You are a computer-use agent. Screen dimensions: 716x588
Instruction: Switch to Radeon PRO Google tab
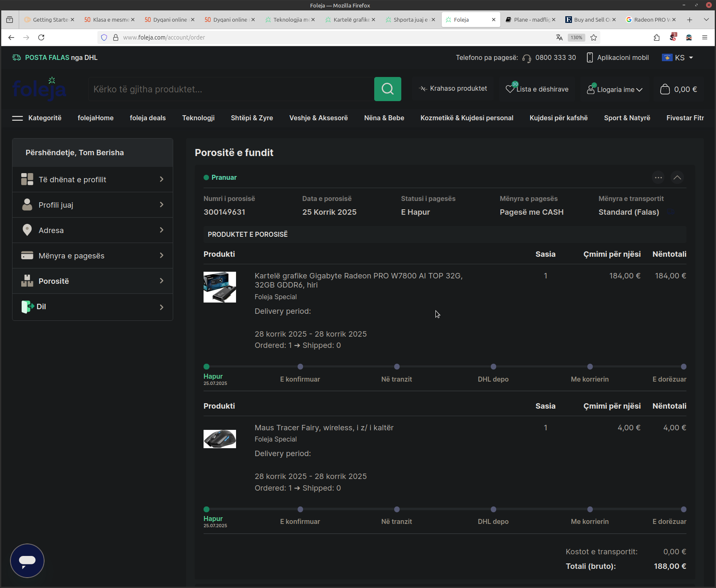[651, 20]
